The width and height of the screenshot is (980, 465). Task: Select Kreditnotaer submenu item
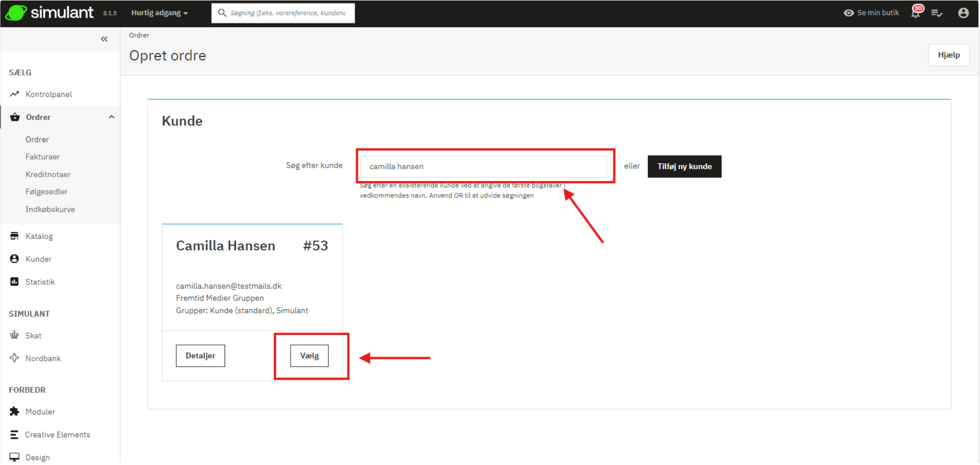[x=48, y=174]
